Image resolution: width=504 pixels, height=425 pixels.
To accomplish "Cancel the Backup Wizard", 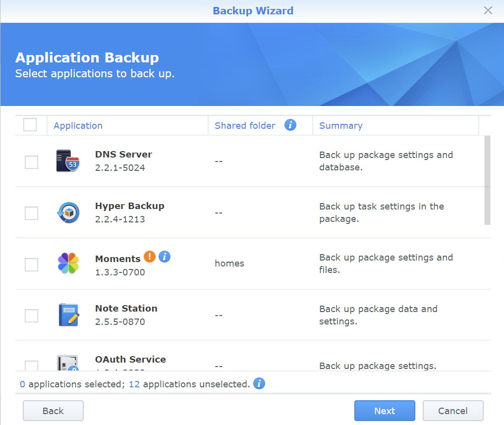I will (453, 411).
